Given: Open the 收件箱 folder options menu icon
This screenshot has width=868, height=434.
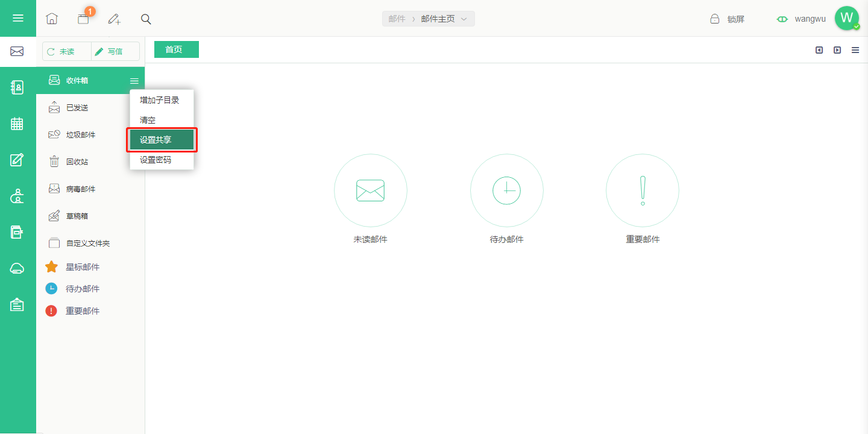Looking at the screenshot, I should click(x=134, y=81).
